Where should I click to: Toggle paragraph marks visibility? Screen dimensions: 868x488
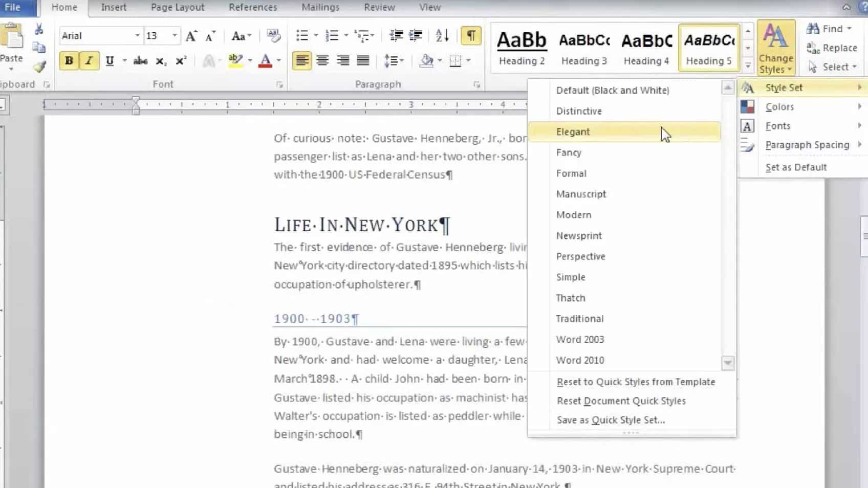tap(470, 35)
